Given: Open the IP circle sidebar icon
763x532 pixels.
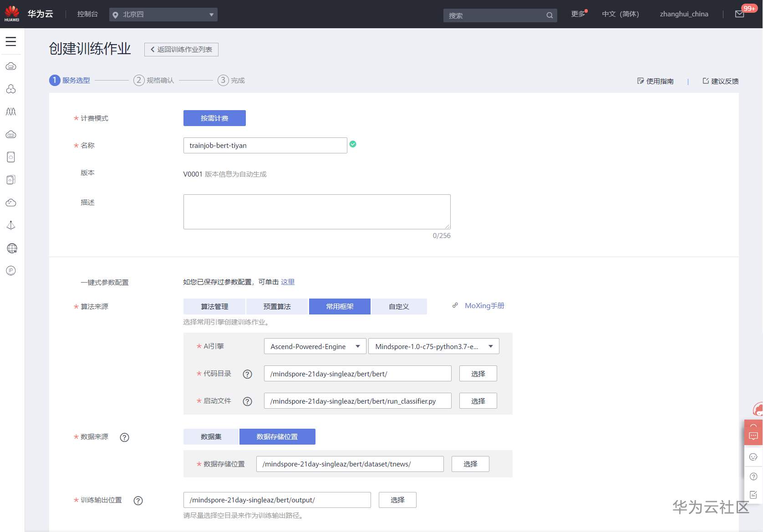Looking at the screenshot, I should point(11,271).
